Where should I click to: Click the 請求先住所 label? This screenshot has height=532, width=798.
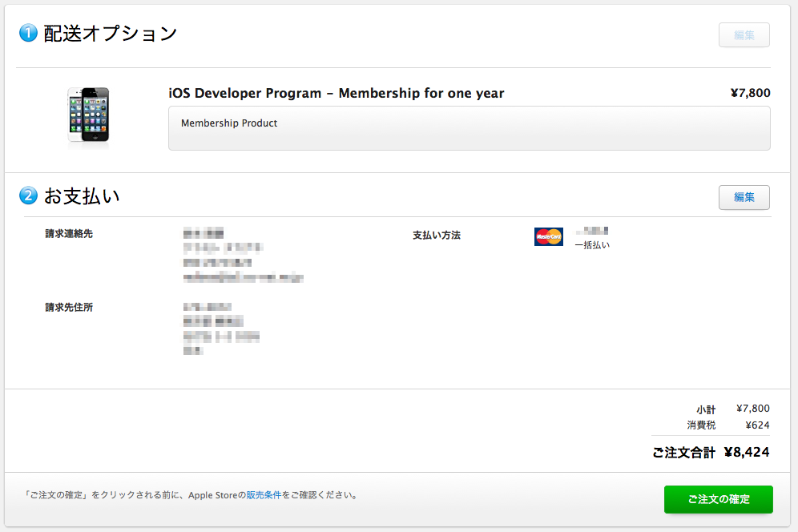click(x=69, y=307)
